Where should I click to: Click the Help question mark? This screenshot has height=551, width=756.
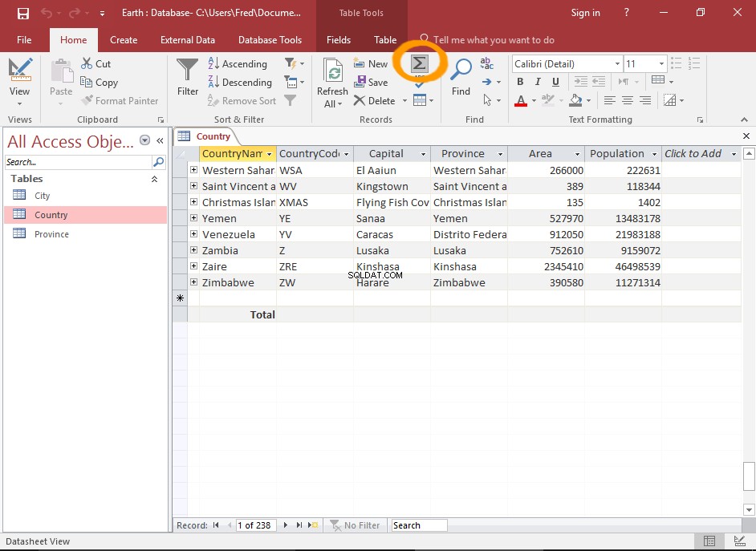click(626, 13)
